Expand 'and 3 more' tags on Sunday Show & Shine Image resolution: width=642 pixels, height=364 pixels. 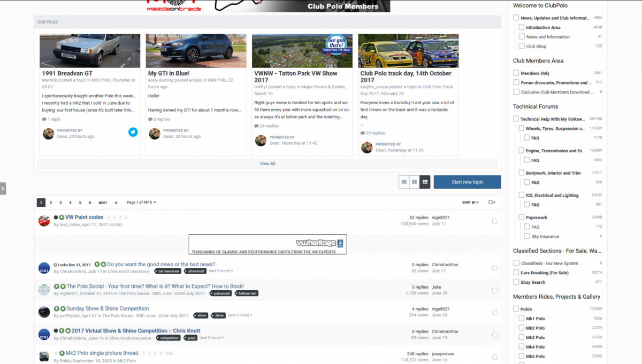pyautogui.click(x=240, y=315)
